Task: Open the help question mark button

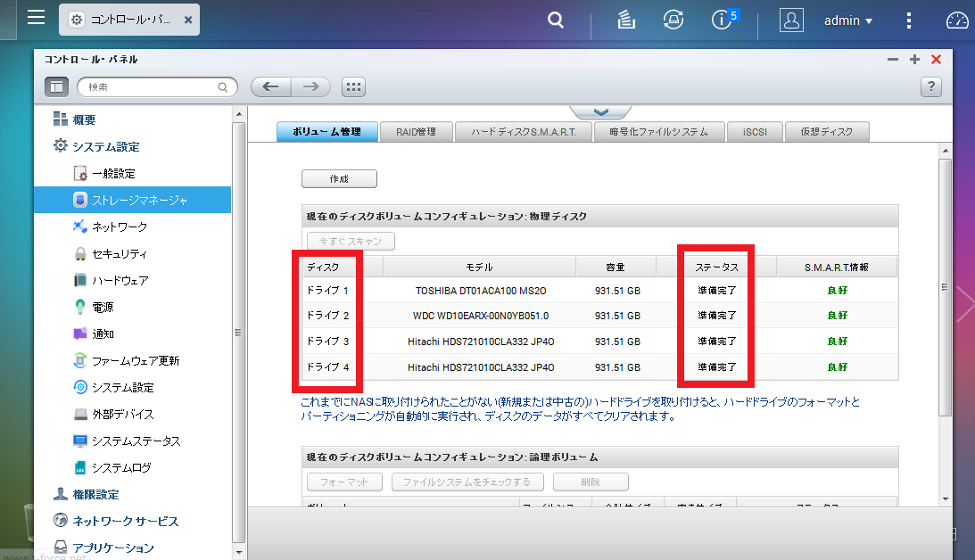Action: 931,87
